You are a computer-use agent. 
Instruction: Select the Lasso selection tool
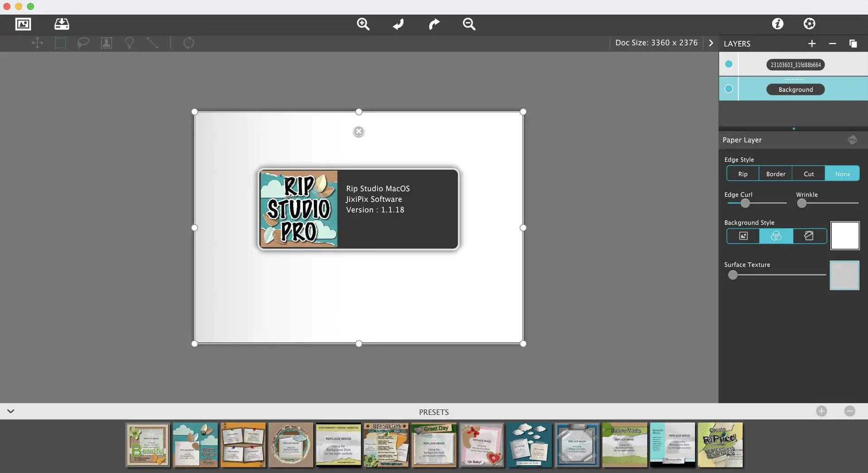(83, 43)
